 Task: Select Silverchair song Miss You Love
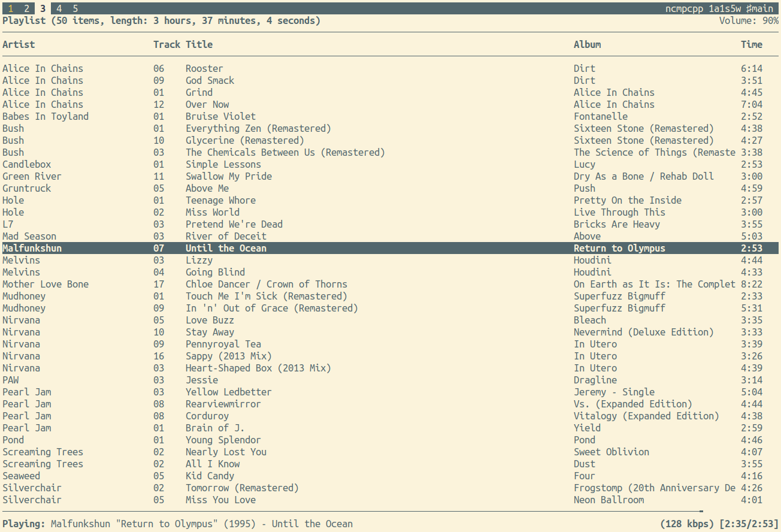point(220,500)
